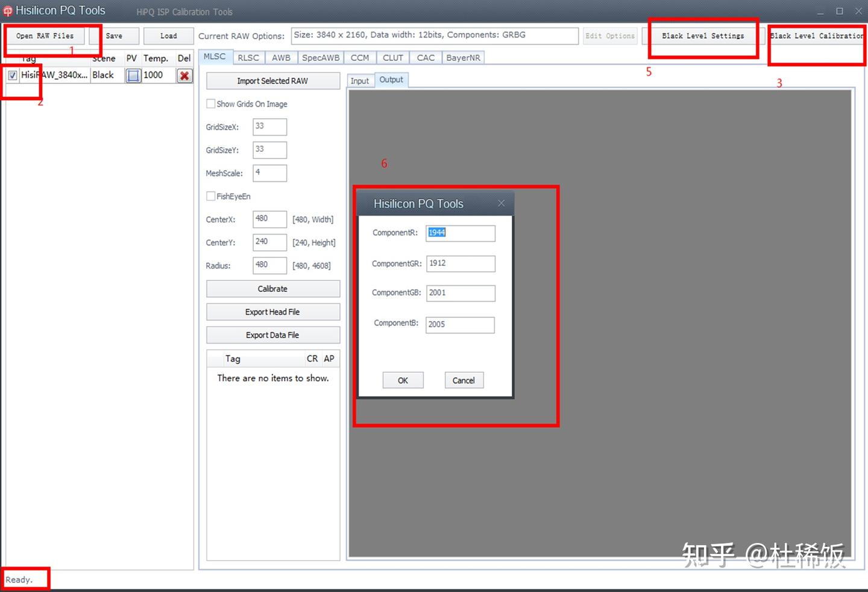Switch to the CLUT tab
The height and width of the screenshot is (592, 868).
tap(393, 58)
